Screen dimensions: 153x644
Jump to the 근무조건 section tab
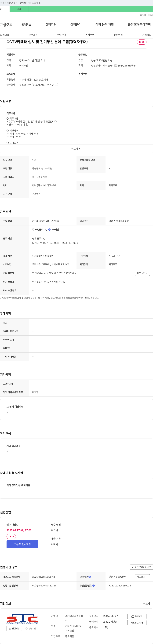[33, 35]
